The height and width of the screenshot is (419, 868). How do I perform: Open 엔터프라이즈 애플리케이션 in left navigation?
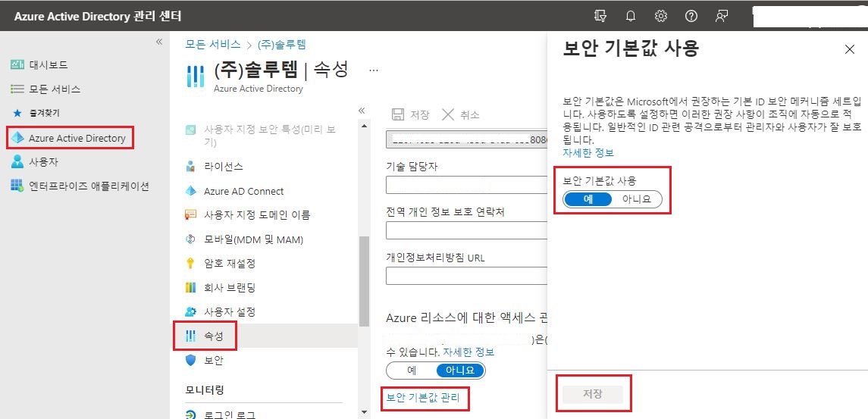click(89, 186)
